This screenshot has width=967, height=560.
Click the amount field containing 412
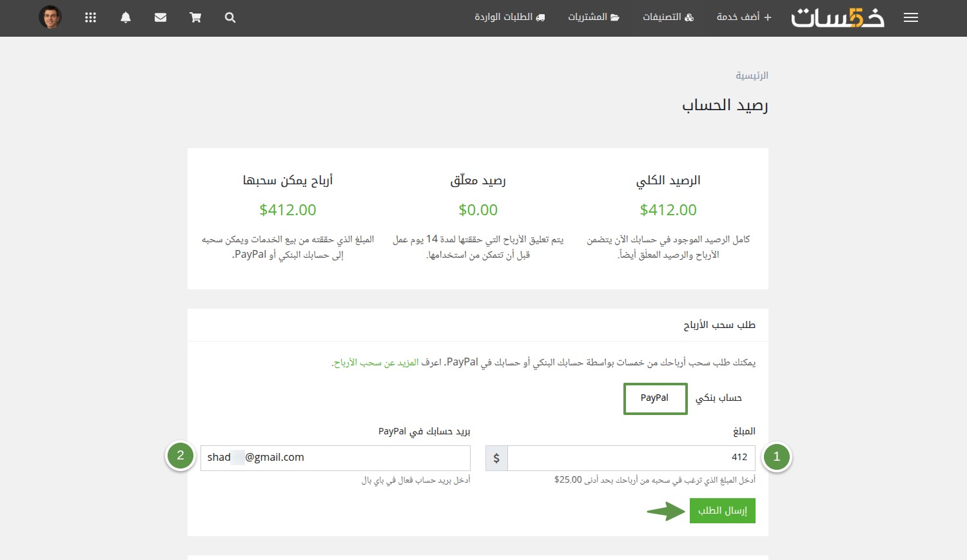click(630, 458)
